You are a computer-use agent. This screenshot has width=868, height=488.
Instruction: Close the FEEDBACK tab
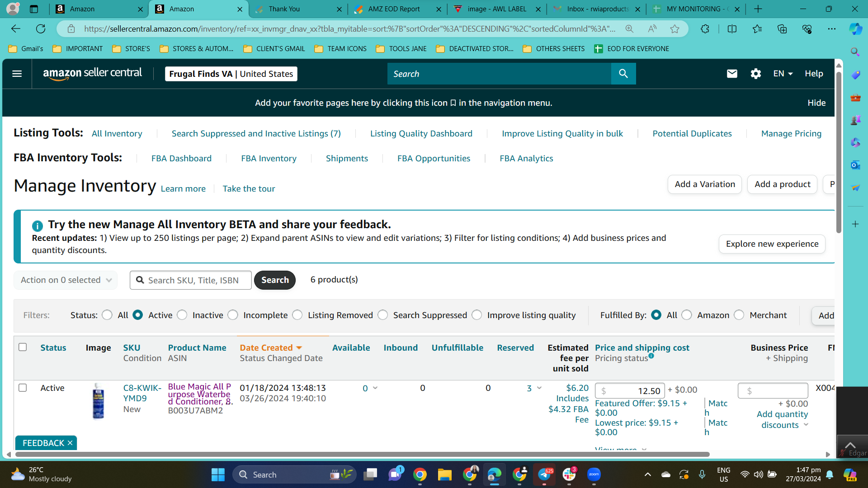pos(70,443)
